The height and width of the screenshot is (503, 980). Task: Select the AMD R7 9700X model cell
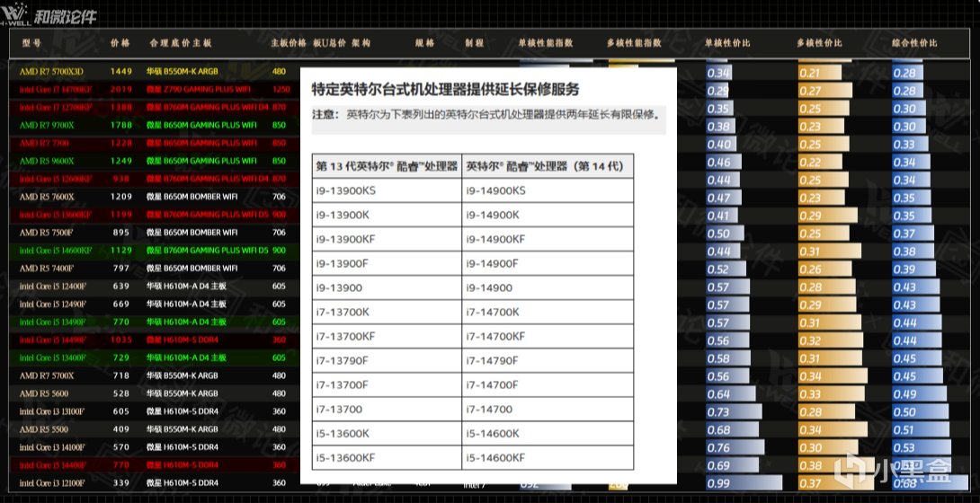[47, 125]
